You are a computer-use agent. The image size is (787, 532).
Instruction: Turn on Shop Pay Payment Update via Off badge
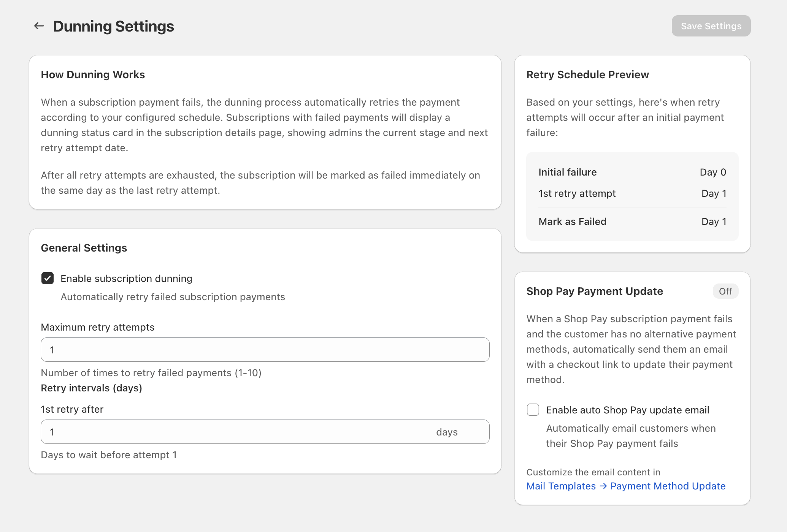tap(725, 291)
